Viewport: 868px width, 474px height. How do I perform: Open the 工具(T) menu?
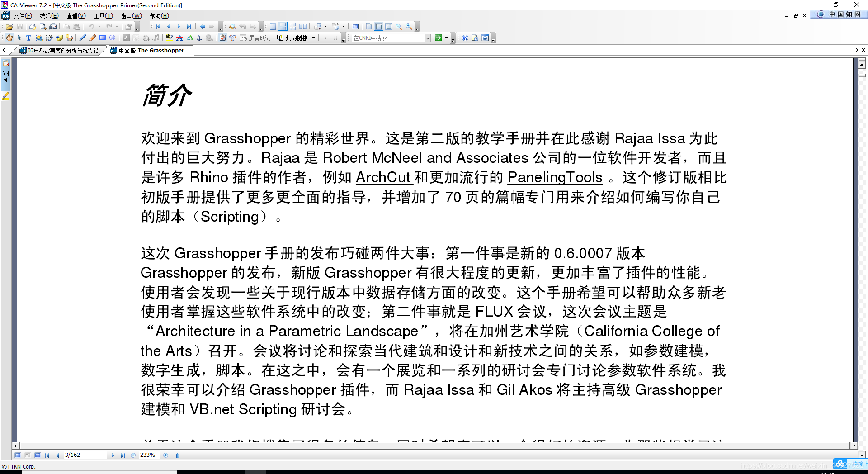point(103,16)
